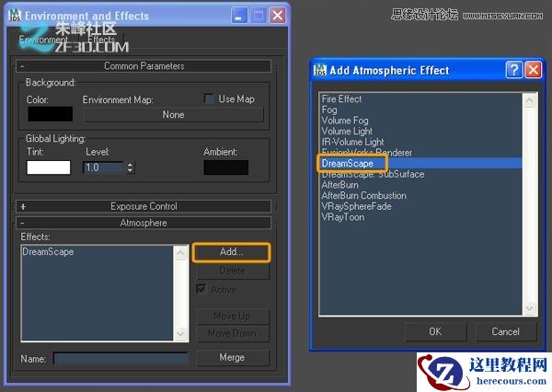The image size is (552, 392).
Task: Switch to the Effects tab
Action: [x=101, y=40]
